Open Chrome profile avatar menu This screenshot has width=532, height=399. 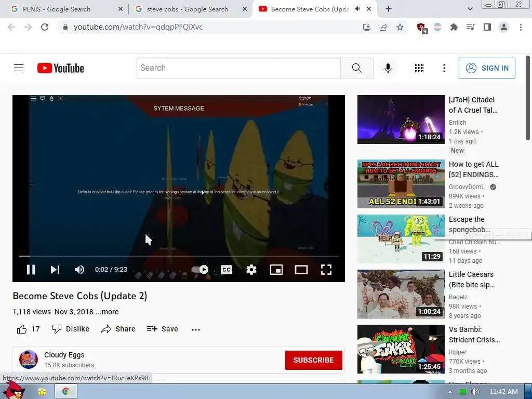(504, 27)
